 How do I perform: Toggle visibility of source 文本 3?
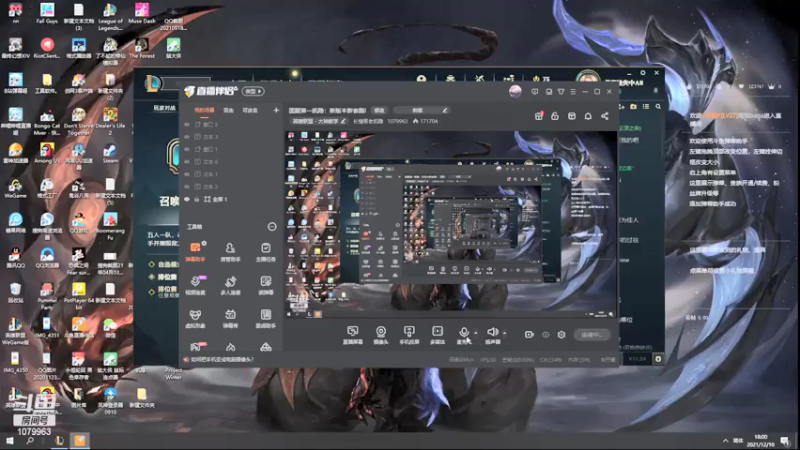point(187,137)
